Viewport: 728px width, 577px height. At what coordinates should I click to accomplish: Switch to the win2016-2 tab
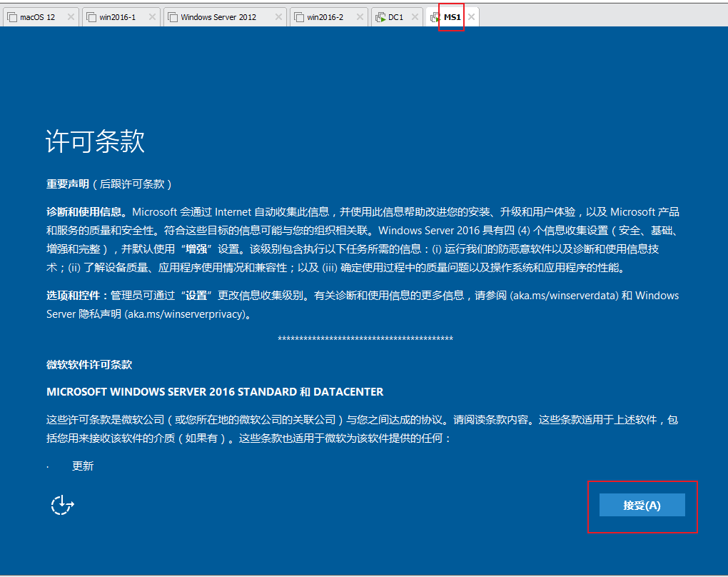point(329,17)
